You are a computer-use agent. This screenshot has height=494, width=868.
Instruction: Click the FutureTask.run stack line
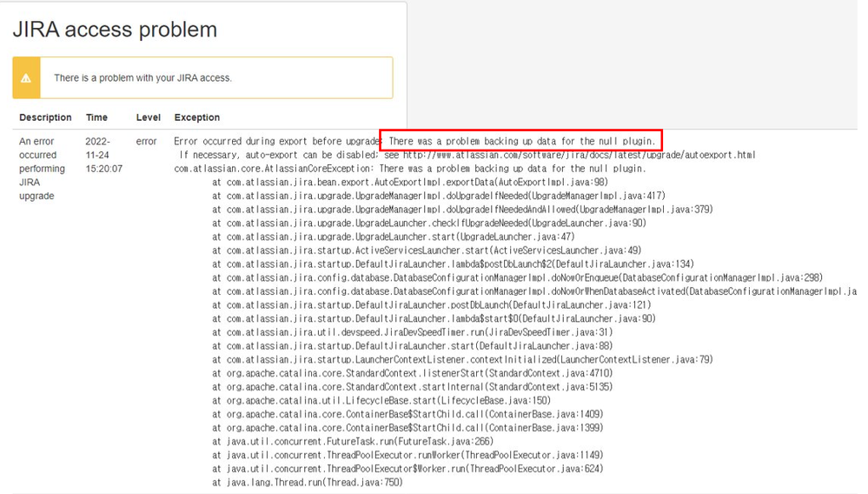(x=353, y=442)
